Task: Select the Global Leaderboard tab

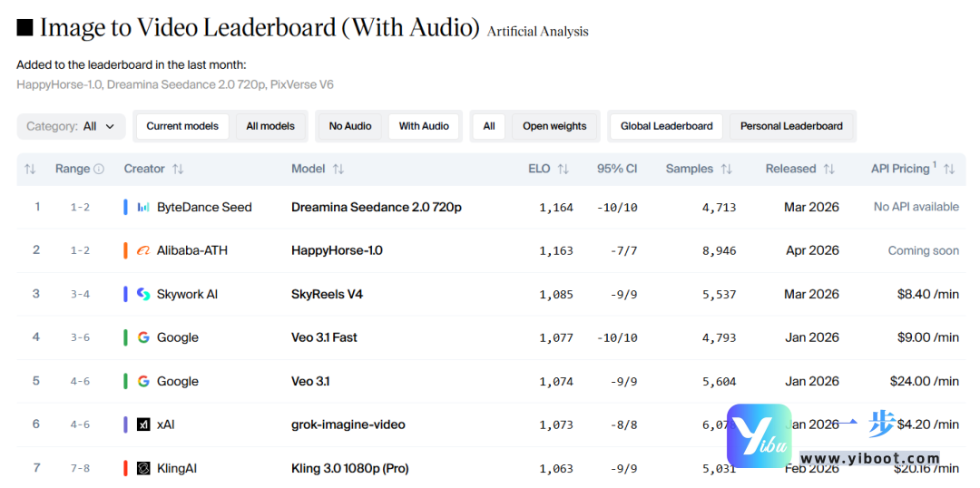Action: [666, 126]
